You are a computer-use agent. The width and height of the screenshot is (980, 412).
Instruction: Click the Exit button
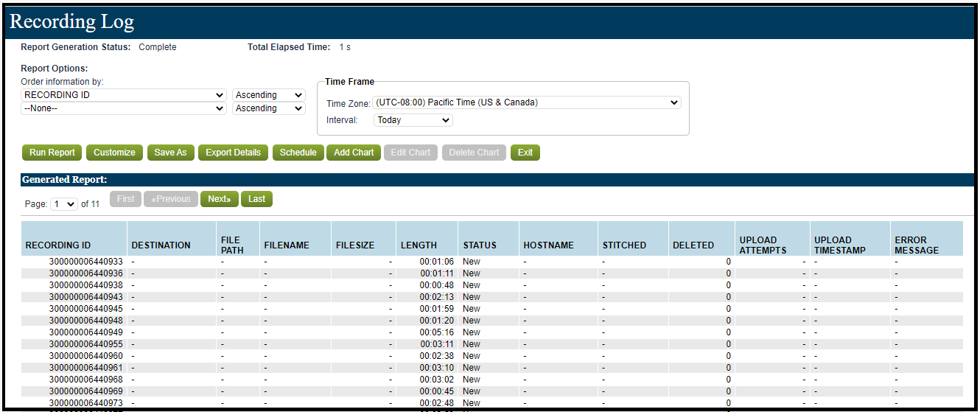pos(525,153)
